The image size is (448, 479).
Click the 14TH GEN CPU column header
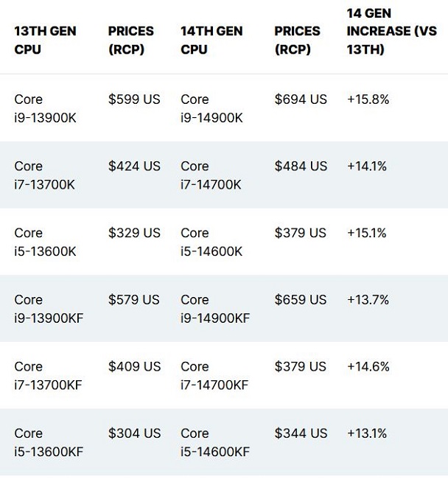click(x=211, y=41)
